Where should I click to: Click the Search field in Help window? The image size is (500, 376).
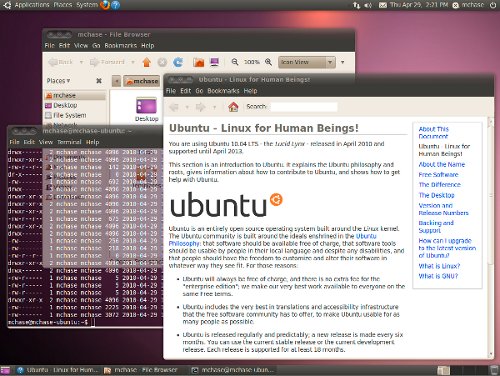click(304, 107)
